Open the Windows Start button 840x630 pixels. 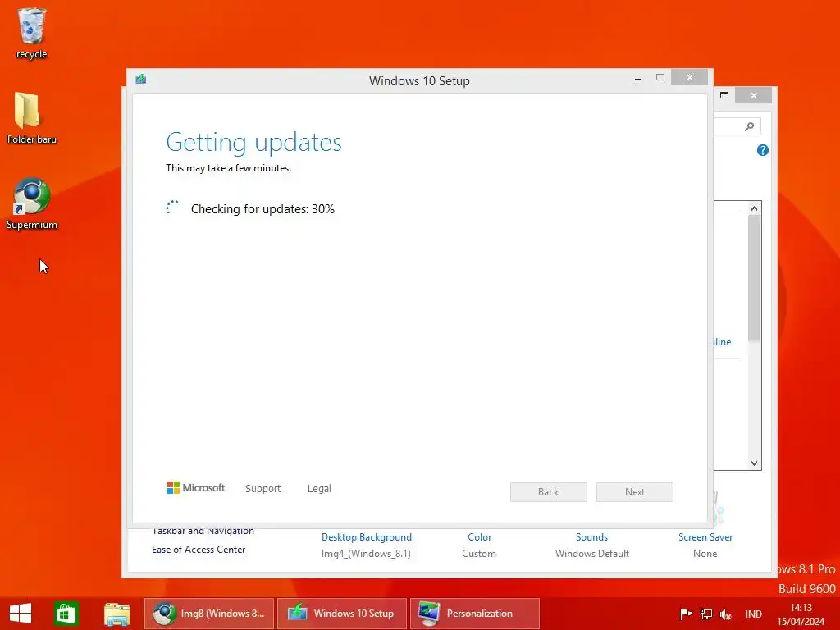point(21,614)
